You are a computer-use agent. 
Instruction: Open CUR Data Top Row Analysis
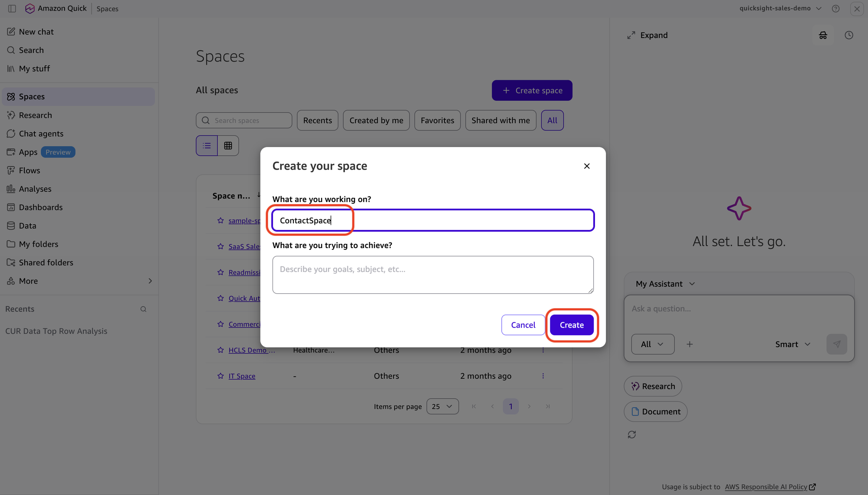click(56, 331)
